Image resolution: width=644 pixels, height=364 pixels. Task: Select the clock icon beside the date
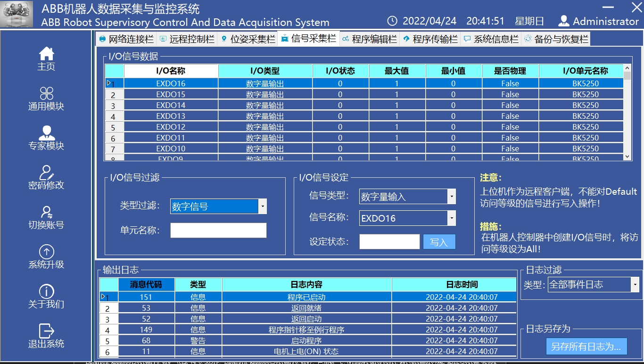[x=392, y=21]
